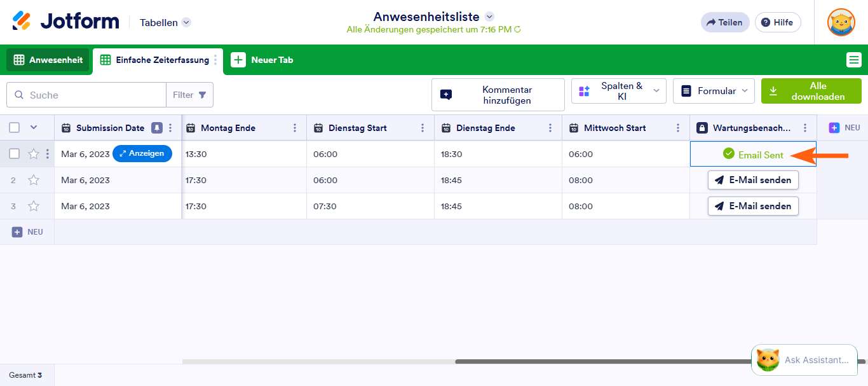Open the hamburger menu on green bar
Viewport: 868px width, 386px height.
tap(853, 60)
